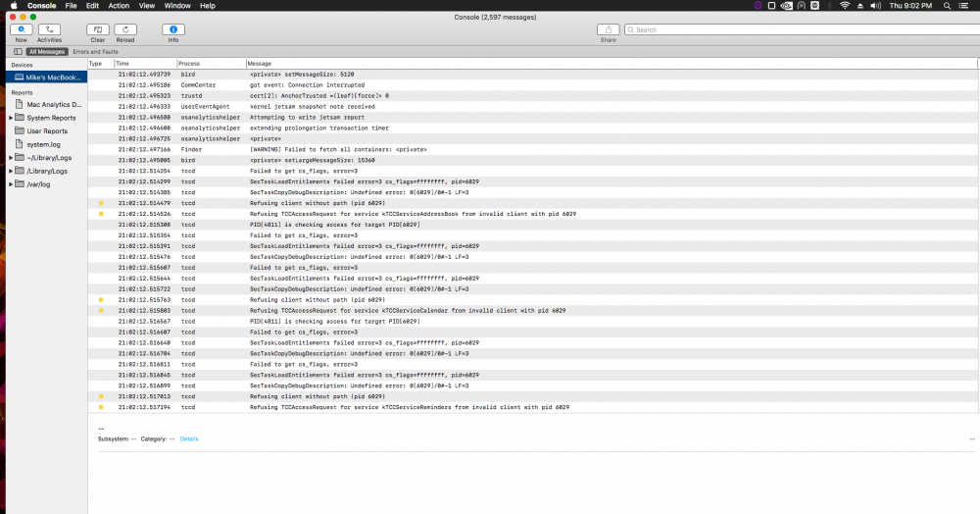Expand /var/log folder

(11, 184)
